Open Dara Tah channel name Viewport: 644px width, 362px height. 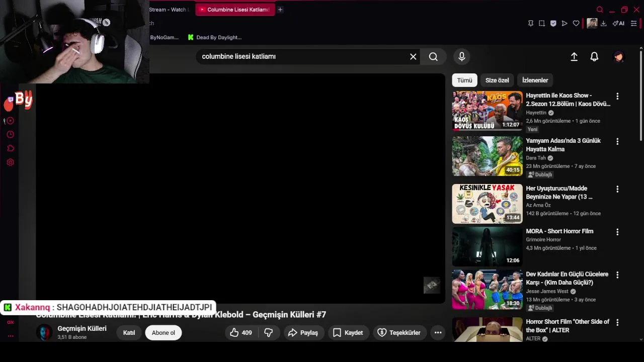[536, 158]
